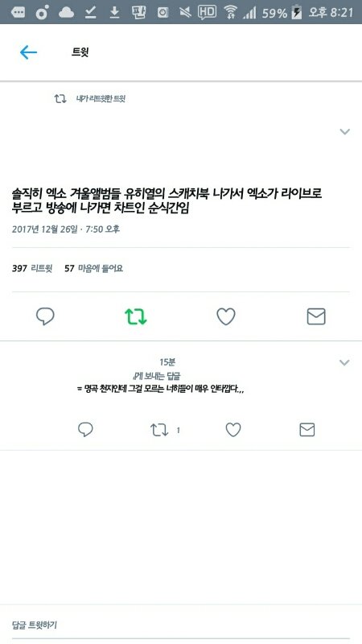View the 57 마음에 들어요 list
362x644 pixels.
(94, 269)
